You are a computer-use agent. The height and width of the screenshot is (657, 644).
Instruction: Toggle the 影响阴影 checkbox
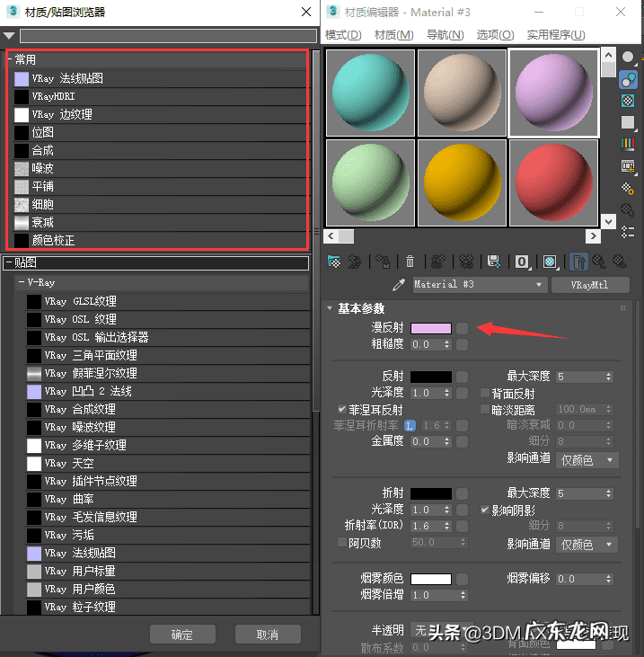point(485,510)
